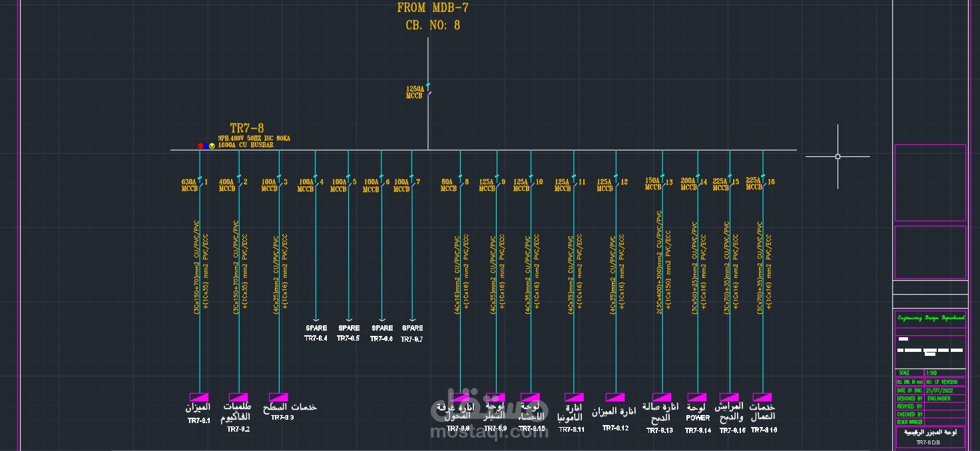This screenshot has width=980, height=451.
Task: Select the FROM MDB-7 header text
Action: click(x=433, y=8)
